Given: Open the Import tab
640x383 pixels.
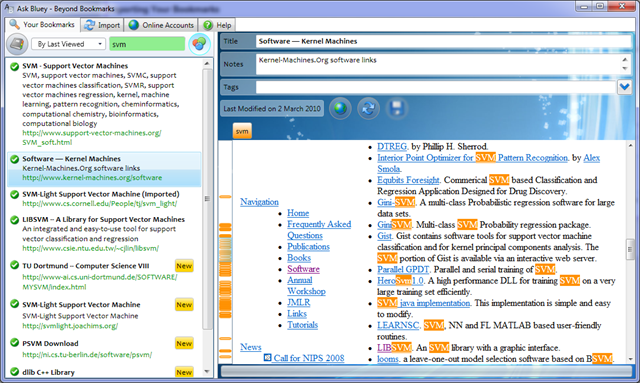Looking at the screenshot, I should 102,25.
